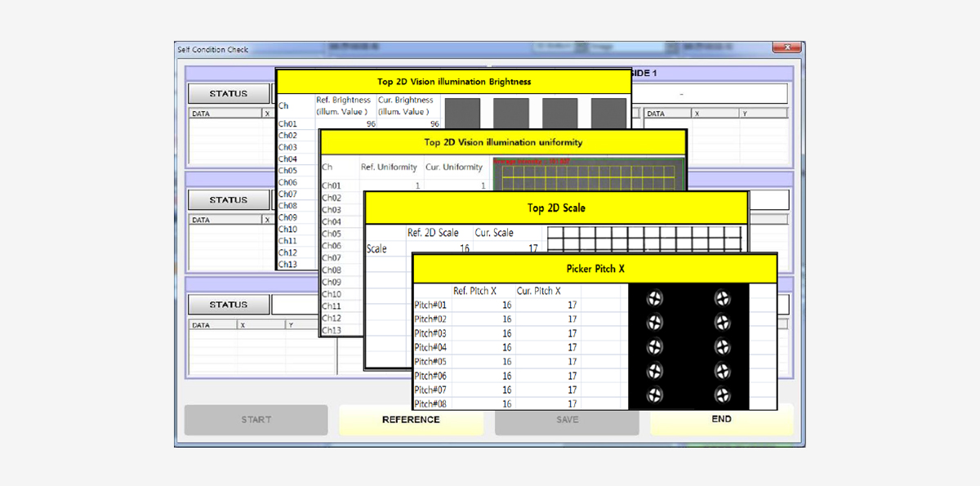Viewport: 980px width, 486px height.
Task: Click the Cur. Scale value 17 in the Scale row
Action: tap(532, 248)
